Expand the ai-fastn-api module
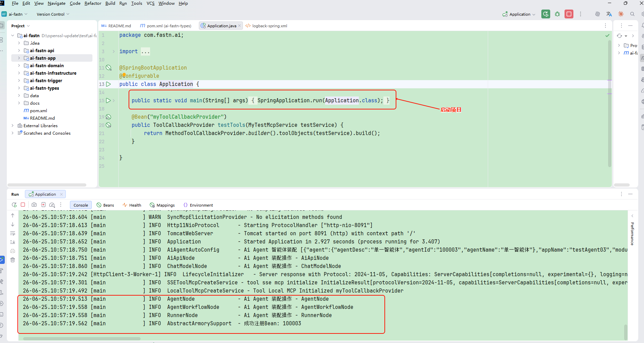Viewport: 644px width, 343px height. (x=19, y=50)
